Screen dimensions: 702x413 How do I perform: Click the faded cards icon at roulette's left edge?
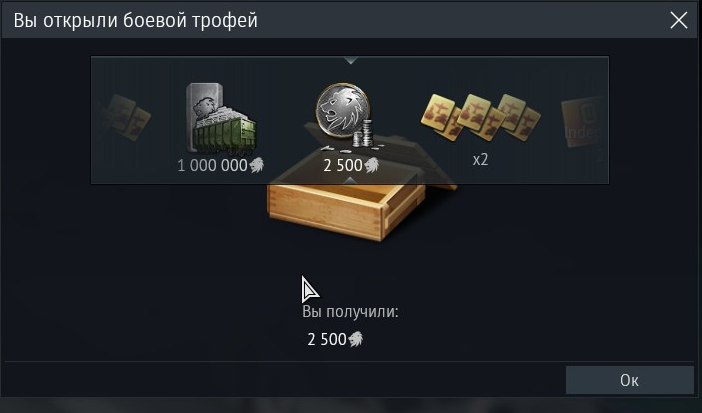point(124,117)
